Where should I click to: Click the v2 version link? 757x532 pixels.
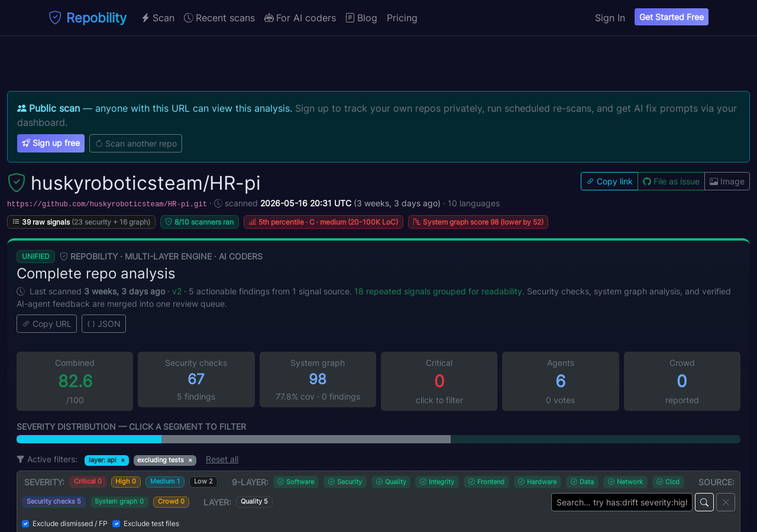(177, 291)
